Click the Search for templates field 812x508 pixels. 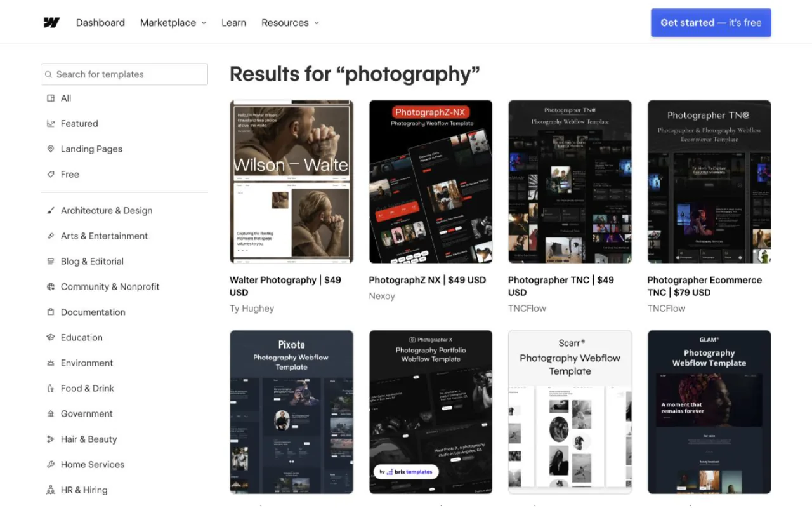(x=124, y=74)
